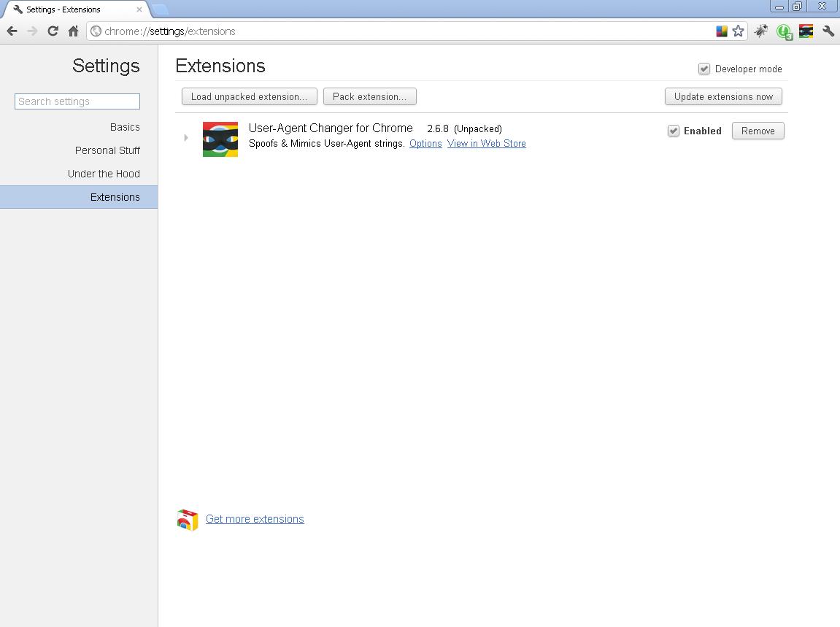Go back with the browser back arrow

12,31
